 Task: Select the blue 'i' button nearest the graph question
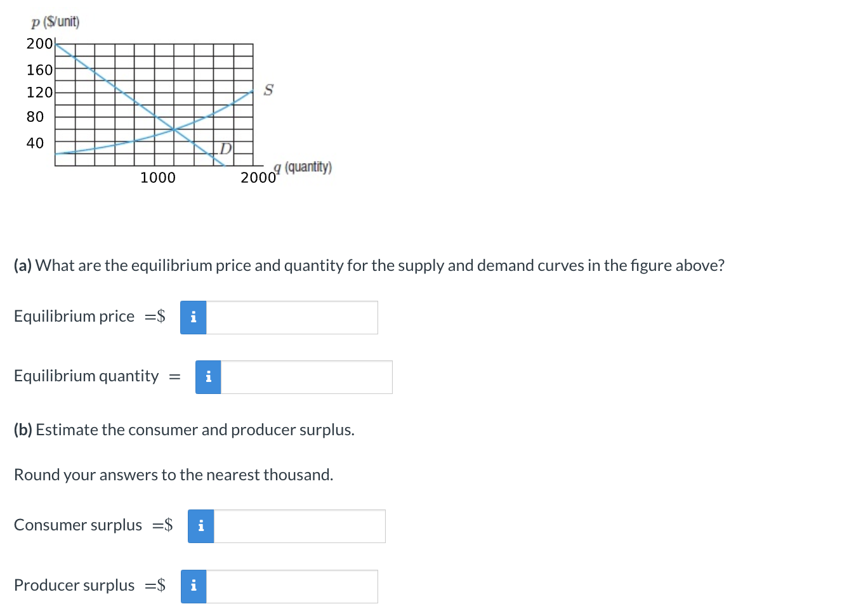click(193, 317)
